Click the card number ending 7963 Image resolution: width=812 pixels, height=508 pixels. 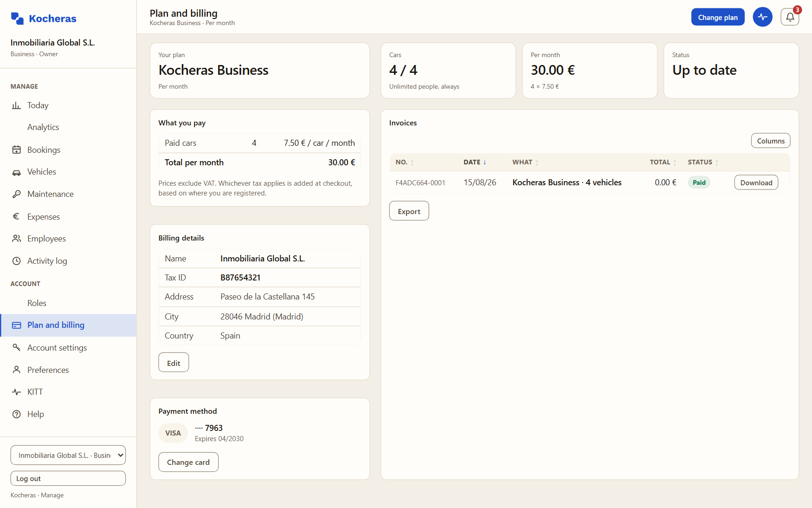coord(209,428)
